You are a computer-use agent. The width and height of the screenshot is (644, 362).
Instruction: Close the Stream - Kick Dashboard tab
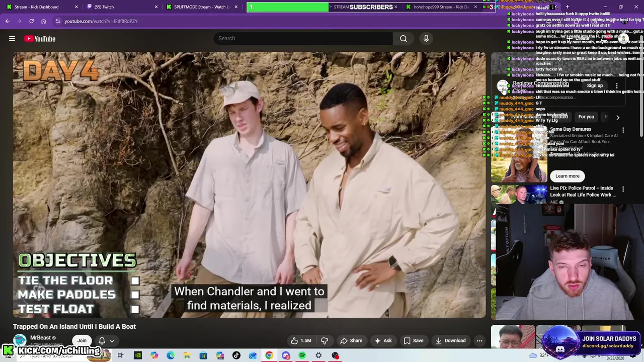point(76,7)
